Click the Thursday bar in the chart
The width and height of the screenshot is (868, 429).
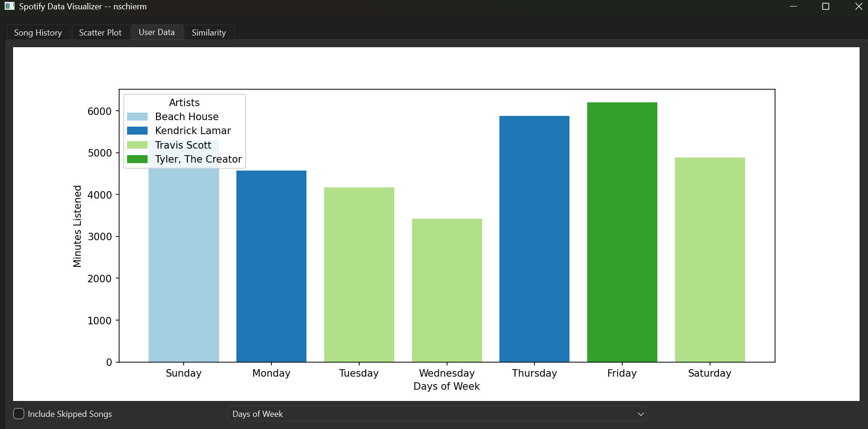(x=534, y=239)
